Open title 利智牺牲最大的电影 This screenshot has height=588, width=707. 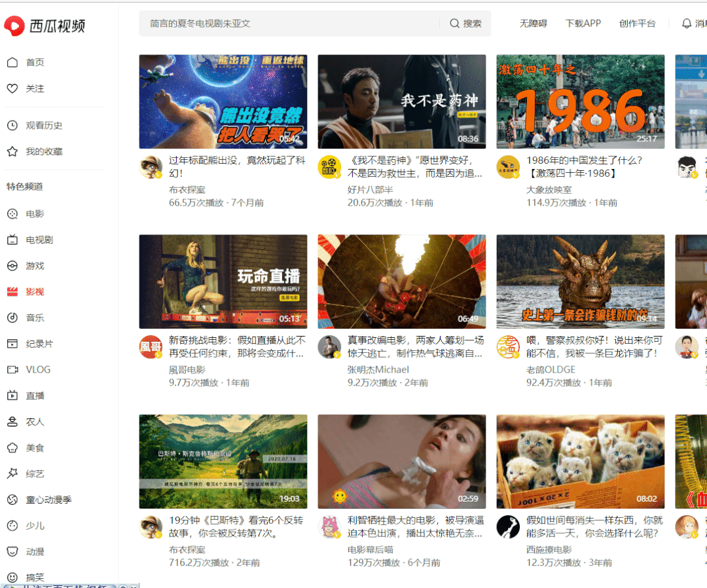point(416,526)
